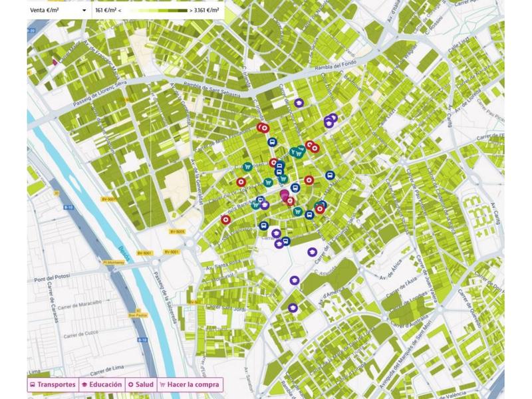Select the topmost education marker on the map
532x399 pixels.
[299, 103]
